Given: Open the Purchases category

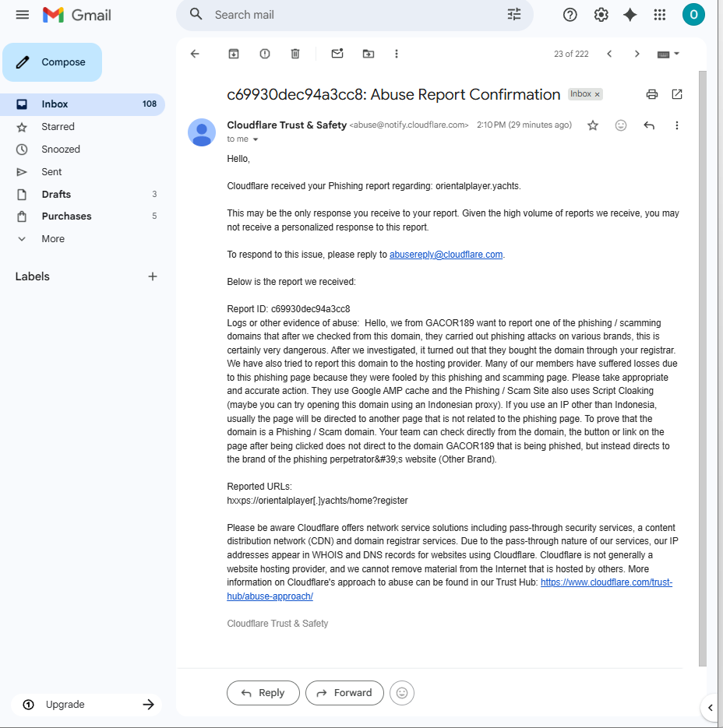Looking at the screenshot, I should [83, 216].
